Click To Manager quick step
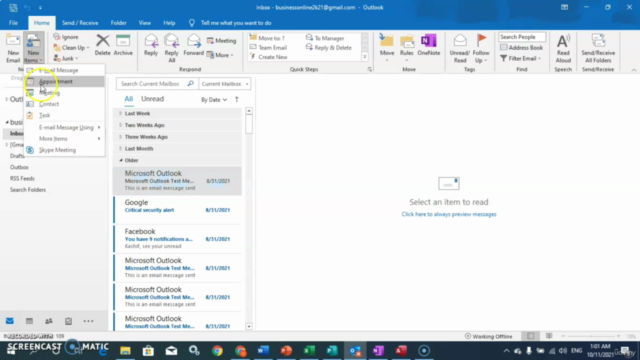640x360 pixels. pos(325,38)
